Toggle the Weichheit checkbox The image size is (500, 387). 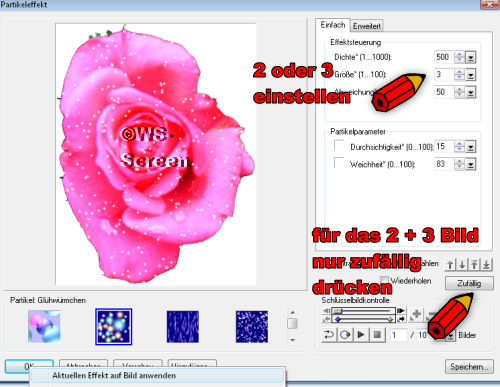[339, 162]
